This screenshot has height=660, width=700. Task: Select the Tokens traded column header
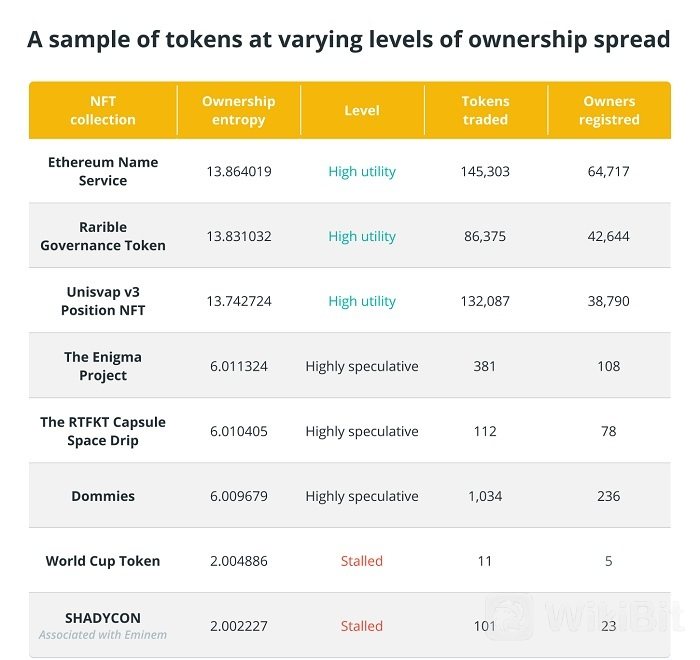(x=485, y=110)
